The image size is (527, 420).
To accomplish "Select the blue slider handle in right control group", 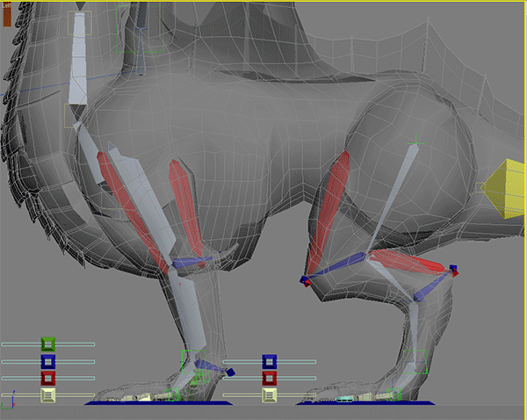I will 270,361.
